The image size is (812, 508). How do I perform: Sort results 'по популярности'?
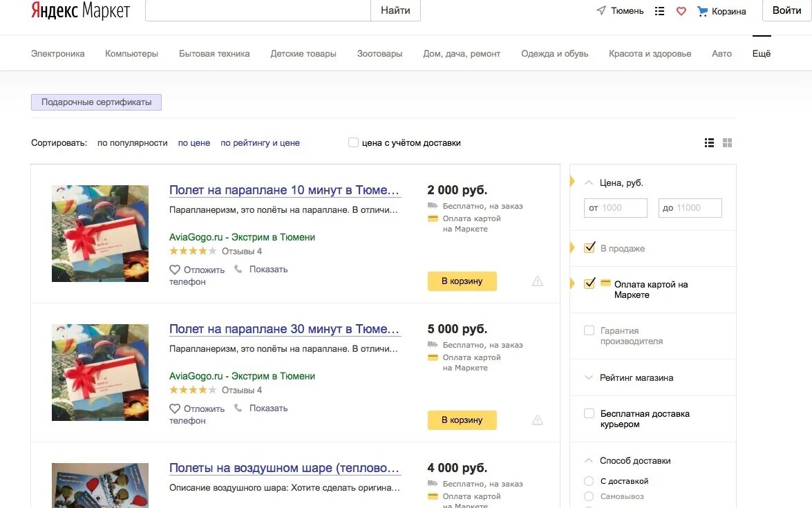pyautogui.click(x=133, y=142)
